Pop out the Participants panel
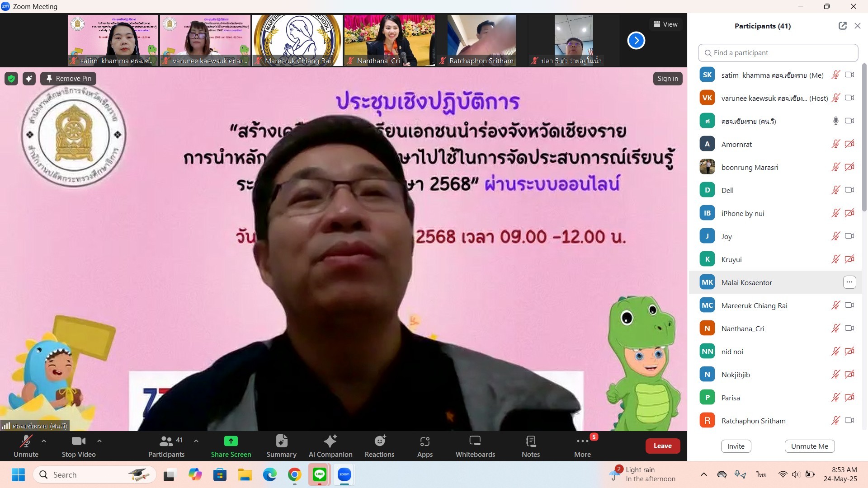The height and width of the screenshot is (488, 868). coord(842,26)
